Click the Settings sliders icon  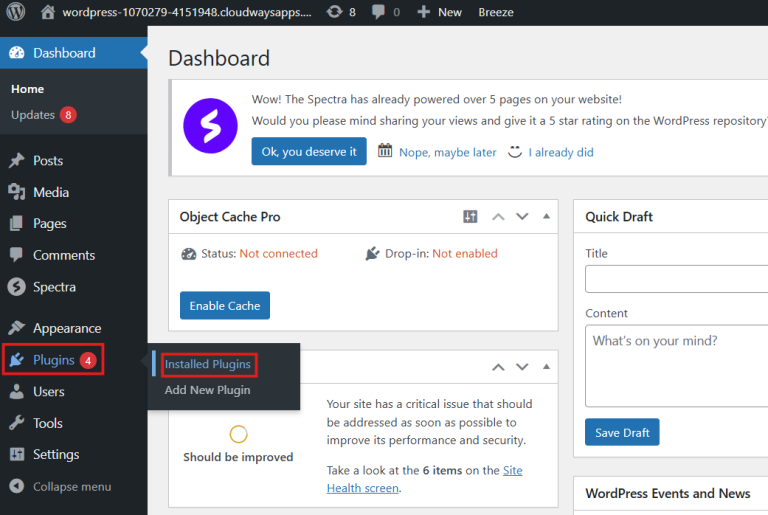click(17, 454)
